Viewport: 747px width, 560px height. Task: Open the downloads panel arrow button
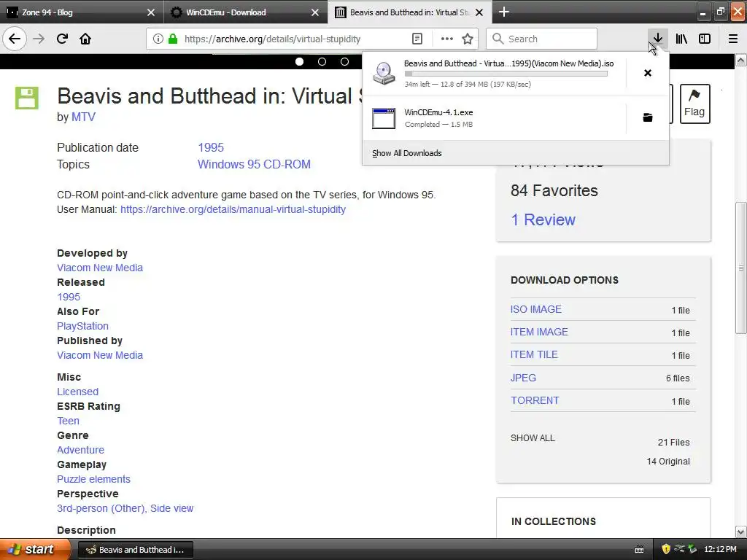point(657,39)
